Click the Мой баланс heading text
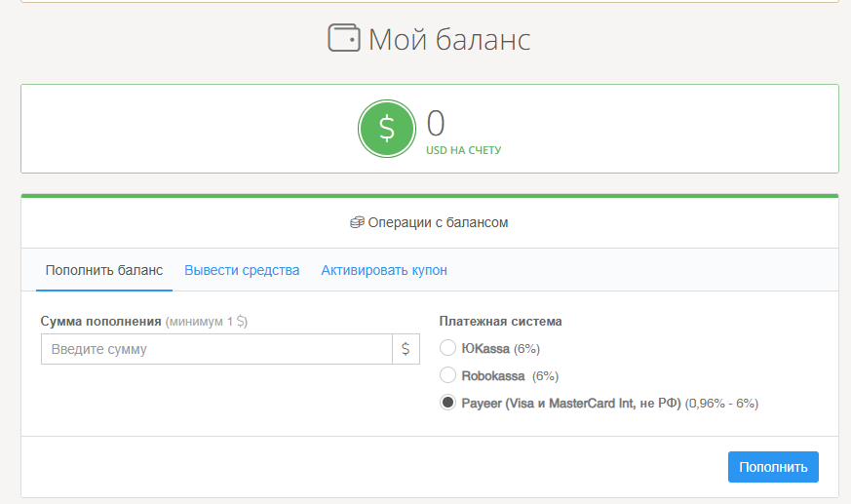The height and width of the screenshot is (504, 851). click(x=449, y=40)
